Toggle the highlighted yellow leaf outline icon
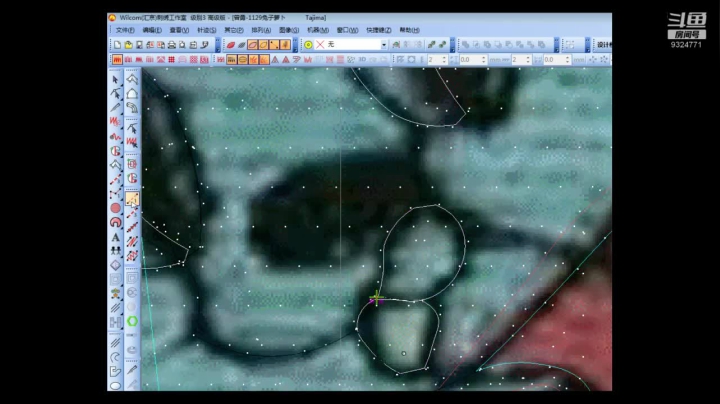Screen dimensions: 720x404 263,45
